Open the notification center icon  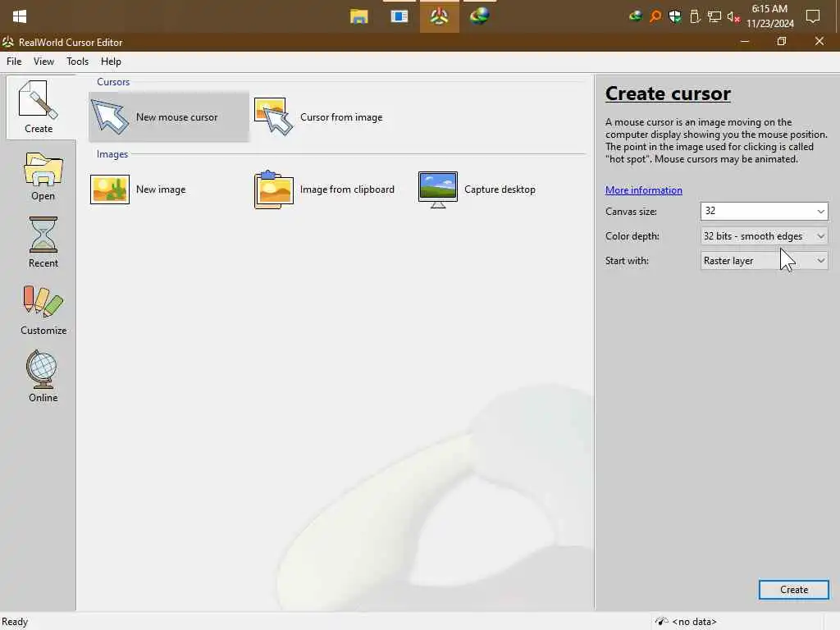coord(813,16)
